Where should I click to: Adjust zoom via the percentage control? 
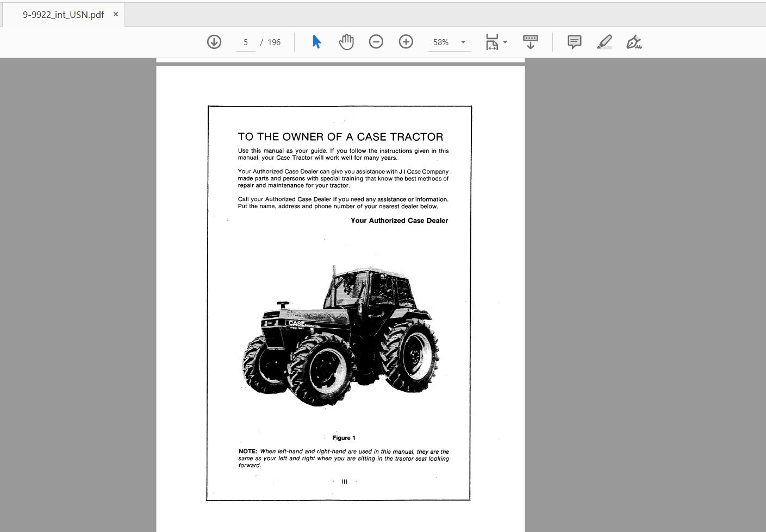442,42
